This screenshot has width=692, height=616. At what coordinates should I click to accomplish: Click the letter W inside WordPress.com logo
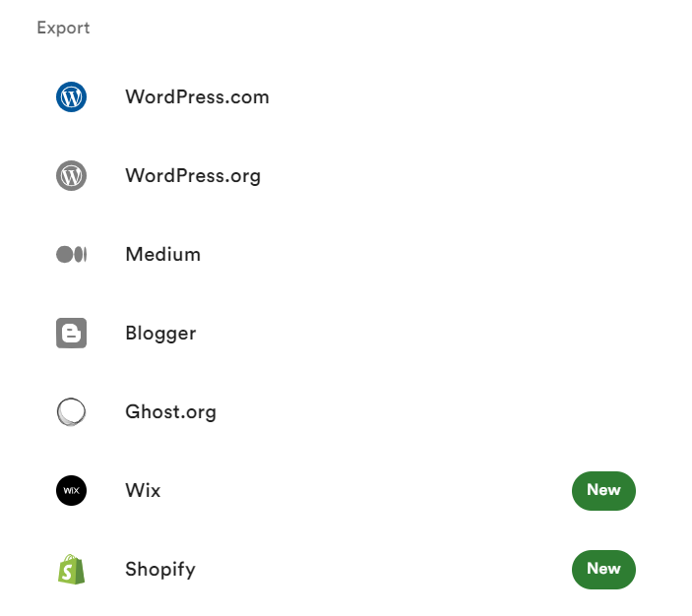(x=71, y=97)
